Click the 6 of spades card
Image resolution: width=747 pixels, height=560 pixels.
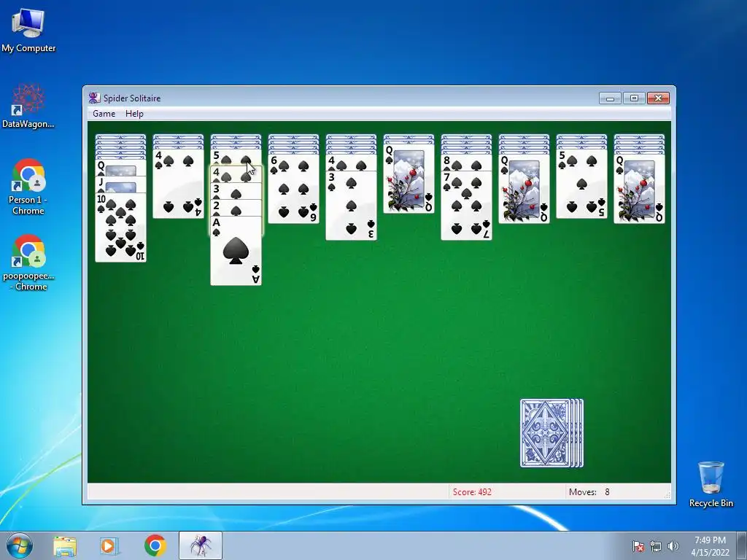tap(293, 189)
